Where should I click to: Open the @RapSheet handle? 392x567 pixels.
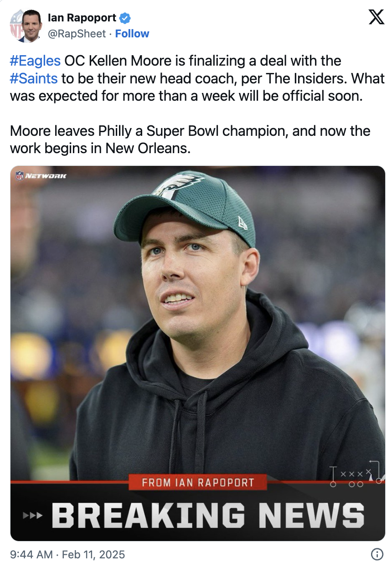(x=77, y=34)
